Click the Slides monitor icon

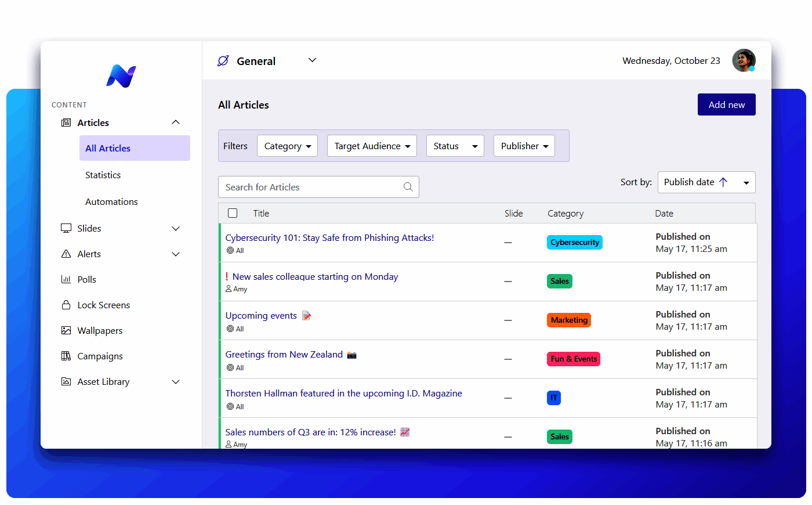[x=66, y=228]
